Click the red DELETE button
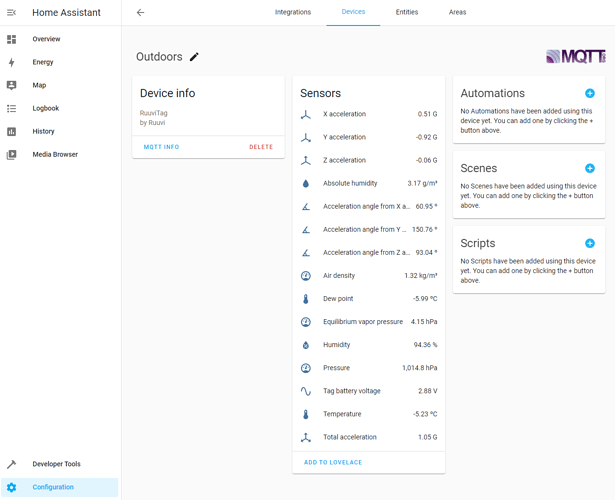Screen dimensions: 615x500 click(261, 147)
